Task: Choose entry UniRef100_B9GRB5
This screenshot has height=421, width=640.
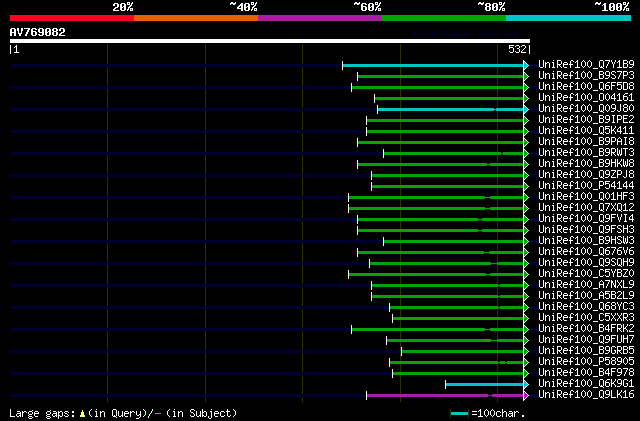Action: coord(586,351)
